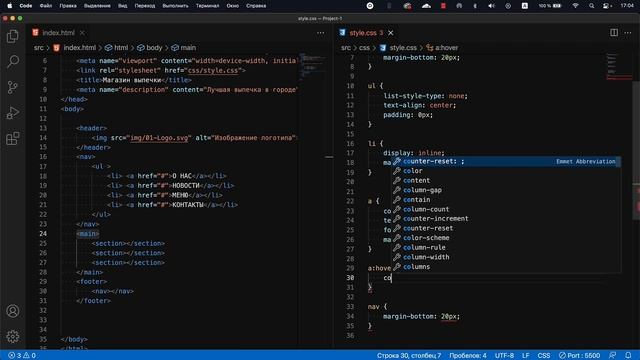Screen dimensions: 640x360
Task: Open the Терминал menu
Action: pyautogui.click(x=207, y=6)
